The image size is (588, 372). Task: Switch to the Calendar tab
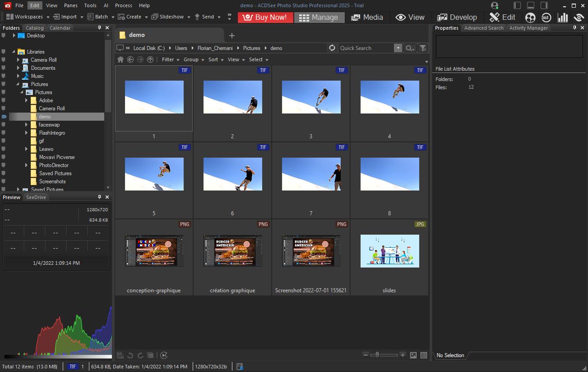click(60, 27)
